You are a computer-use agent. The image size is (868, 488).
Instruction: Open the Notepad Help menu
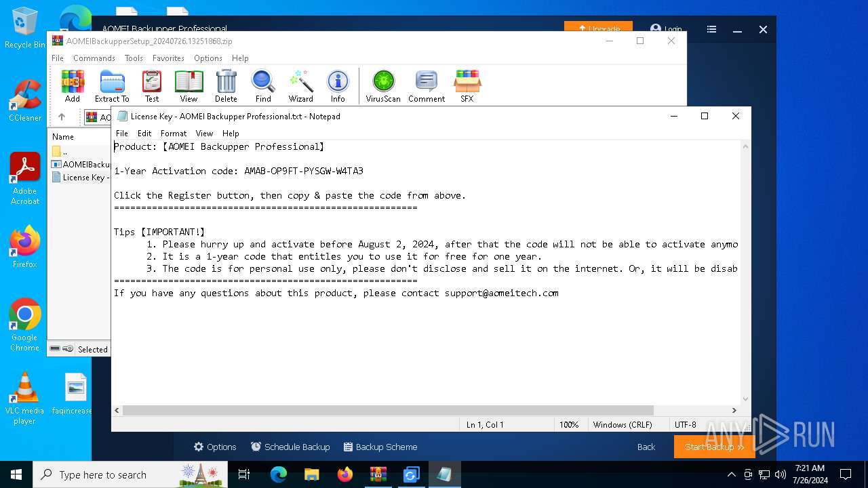[x=231, y=134]
